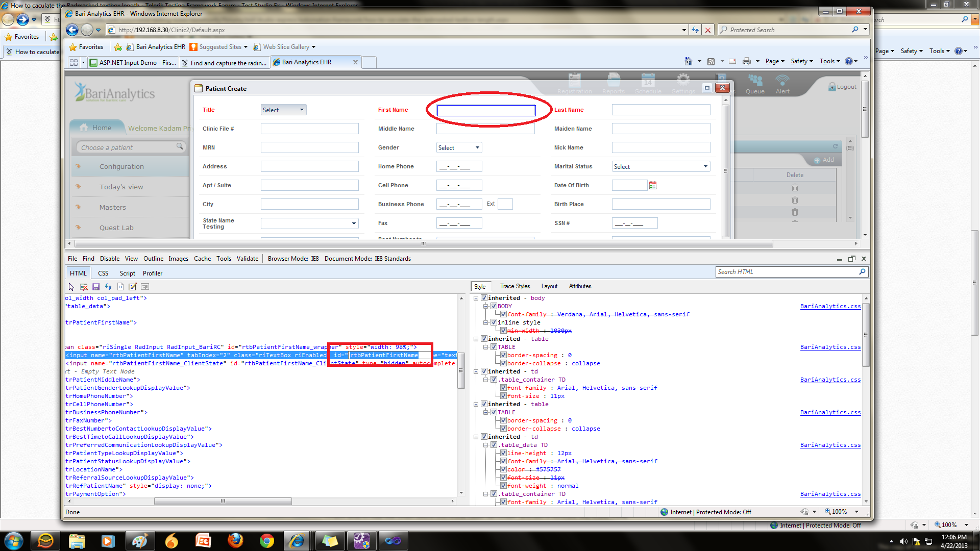Click the edit pencil icon in developer tools

tap(133, 287)
